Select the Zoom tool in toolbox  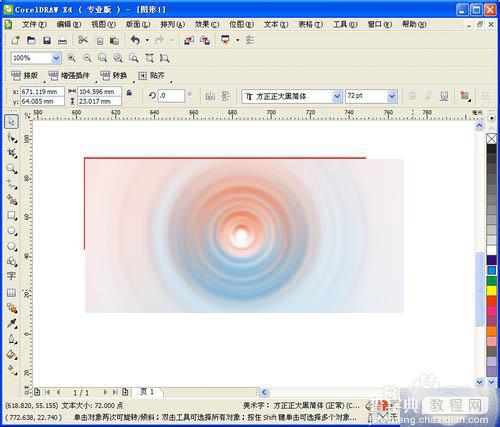point(12,168)
